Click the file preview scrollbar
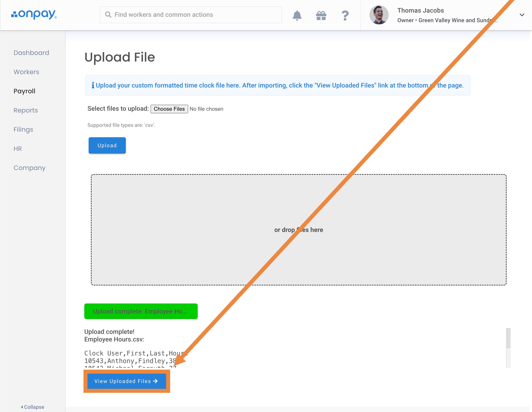 [508, 338]
